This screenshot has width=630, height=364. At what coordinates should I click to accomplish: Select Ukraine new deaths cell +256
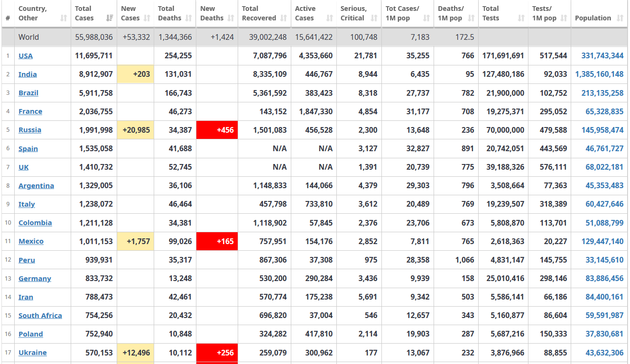pos(217,353)
